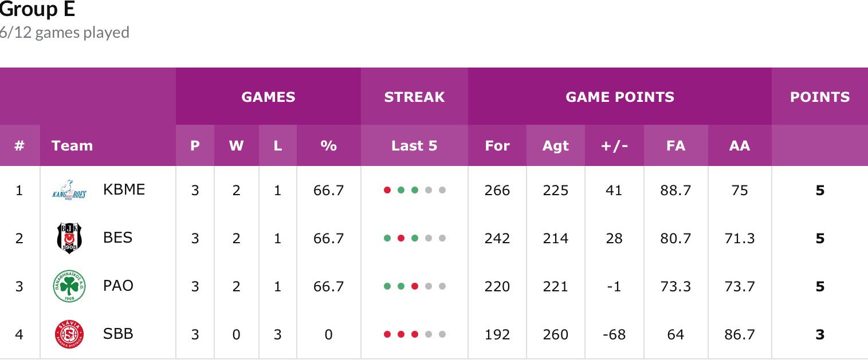Screen dimensions: 868x360
Task: Sort by the W wins column
Action: [236, 146]
